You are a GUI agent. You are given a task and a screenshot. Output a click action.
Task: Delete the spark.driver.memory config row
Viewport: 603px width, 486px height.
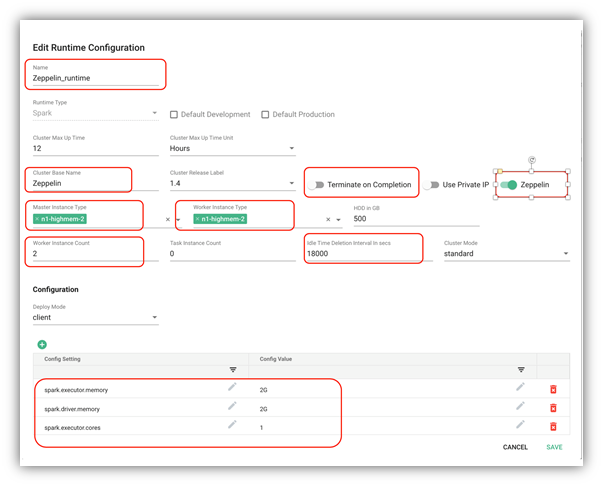tap(553, 408)
